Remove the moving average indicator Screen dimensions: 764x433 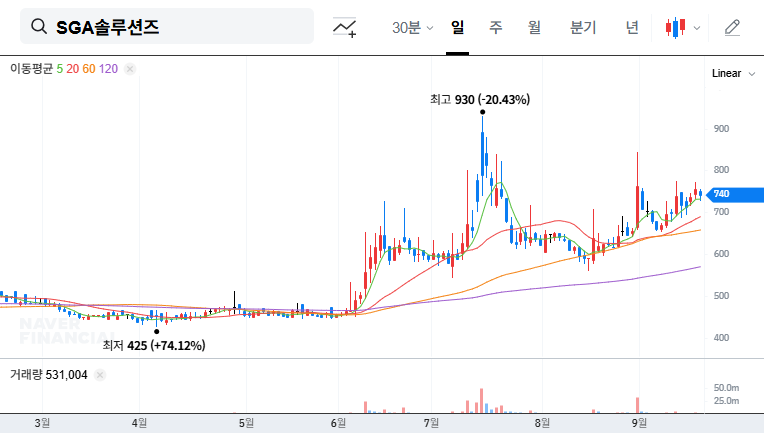coord(130,69)
